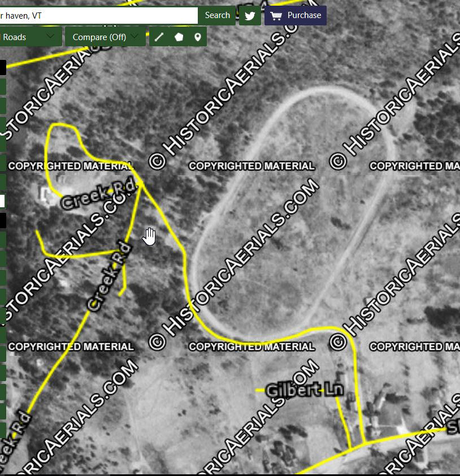Select the polygon area tool
The width and height of the screenshot is (460, 476).
coord(179,37)
